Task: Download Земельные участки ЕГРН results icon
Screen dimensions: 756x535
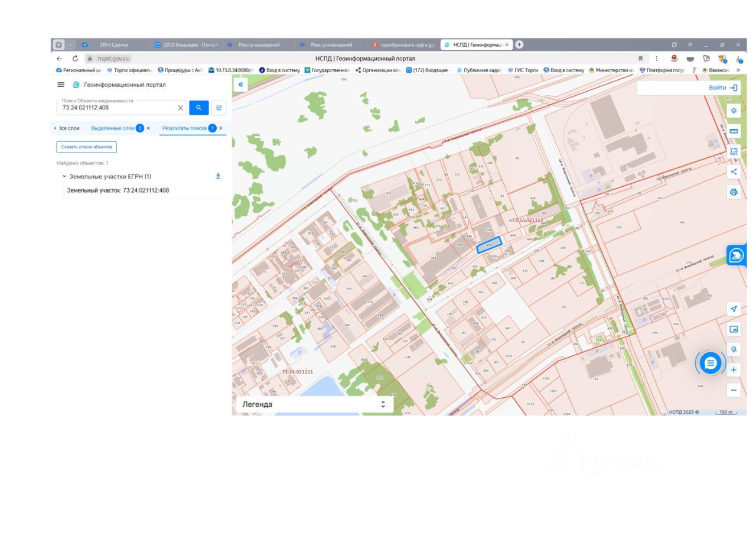Action: (218, 176)
